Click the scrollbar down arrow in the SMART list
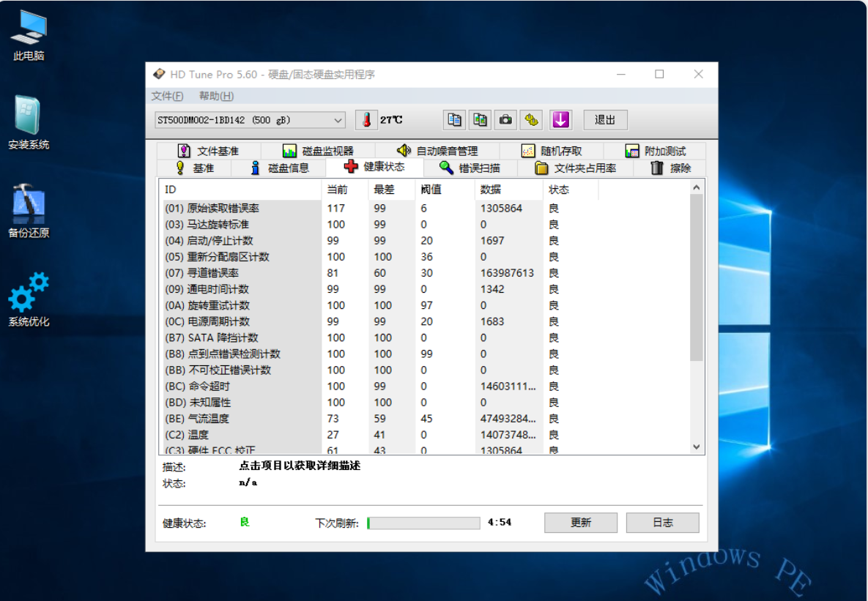 (x=696, y=447)
